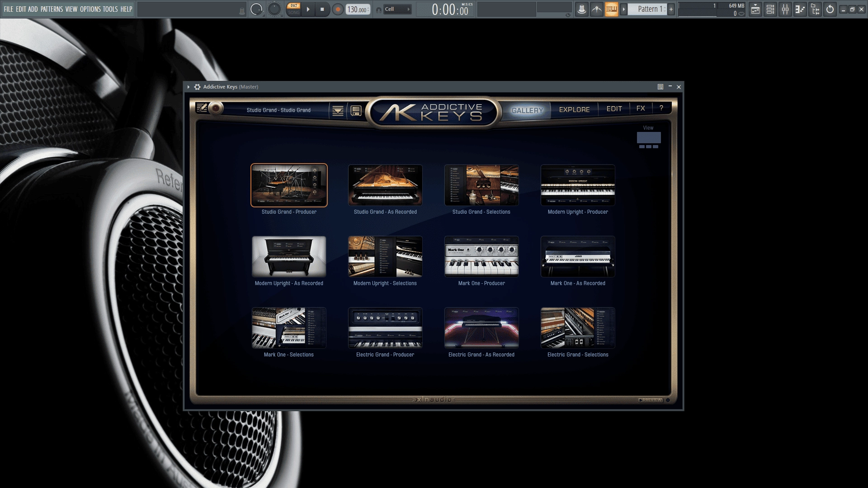The height and width of the screenshot is (488, 868).
Task: Click the 130.000 tempo field
Action: 358,9
